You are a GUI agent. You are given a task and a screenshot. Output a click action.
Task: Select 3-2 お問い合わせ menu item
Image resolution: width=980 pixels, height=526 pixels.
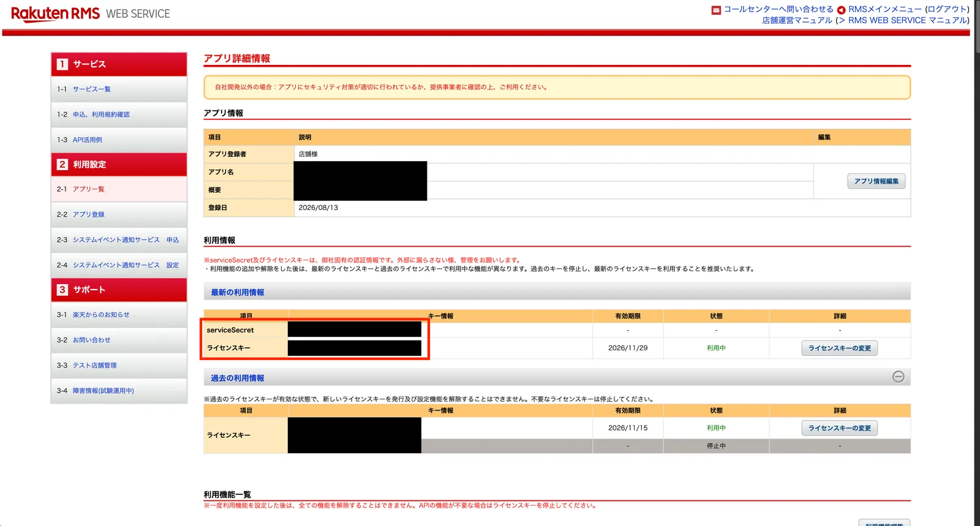click(119, 340)
